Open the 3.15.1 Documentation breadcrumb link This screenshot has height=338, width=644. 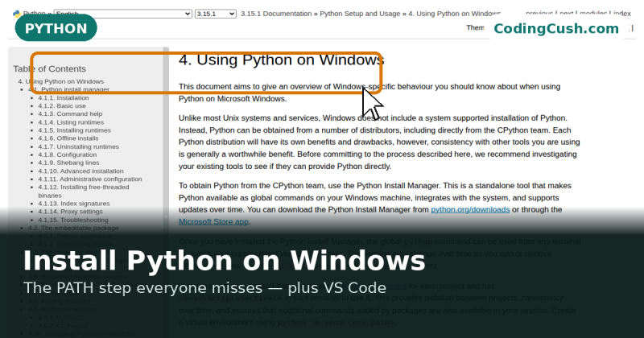[276, 14]
